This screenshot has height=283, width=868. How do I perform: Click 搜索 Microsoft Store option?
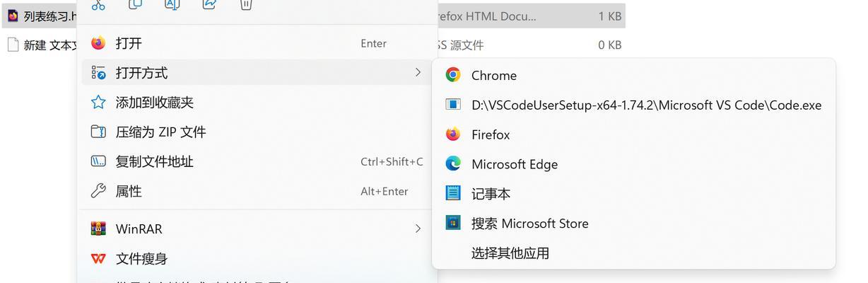click(633, 223)
